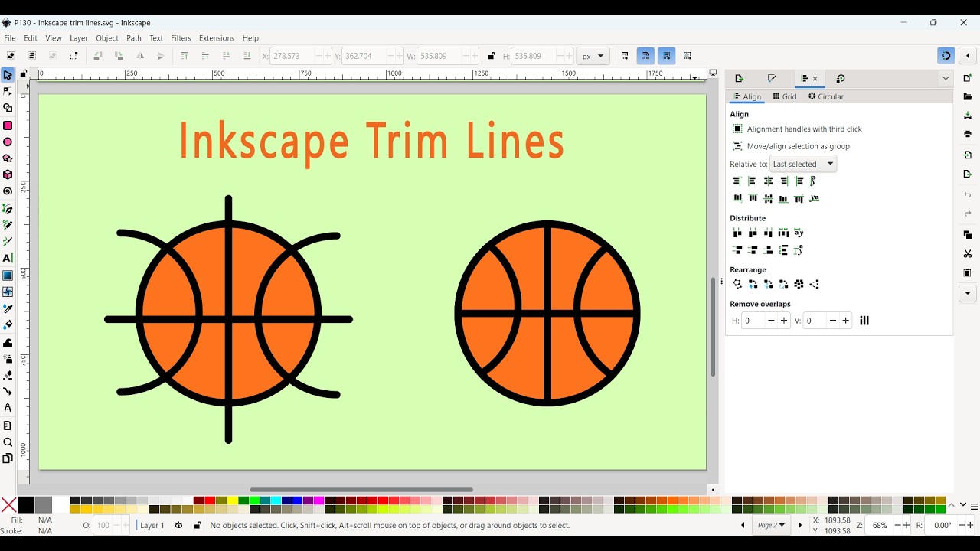The width and height of the screenshot is (980, 551).
Task: Toggle snapping button at top right
Action: pos(947,56)
